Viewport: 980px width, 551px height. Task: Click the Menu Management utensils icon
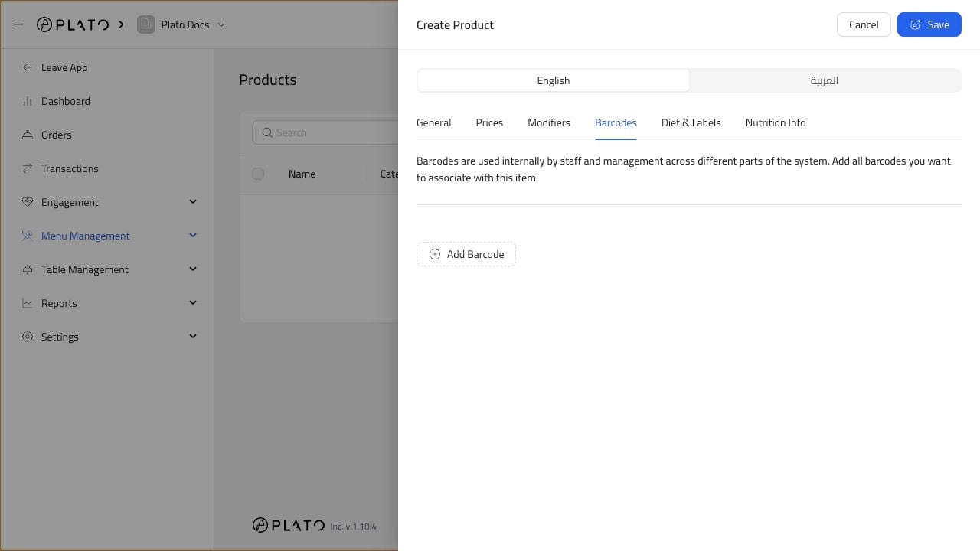click(28, 236)
